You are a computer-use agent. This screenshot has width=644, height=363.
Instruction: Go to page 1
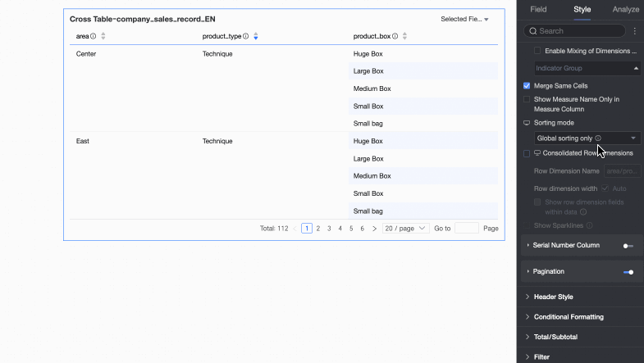tap(307, 229)
